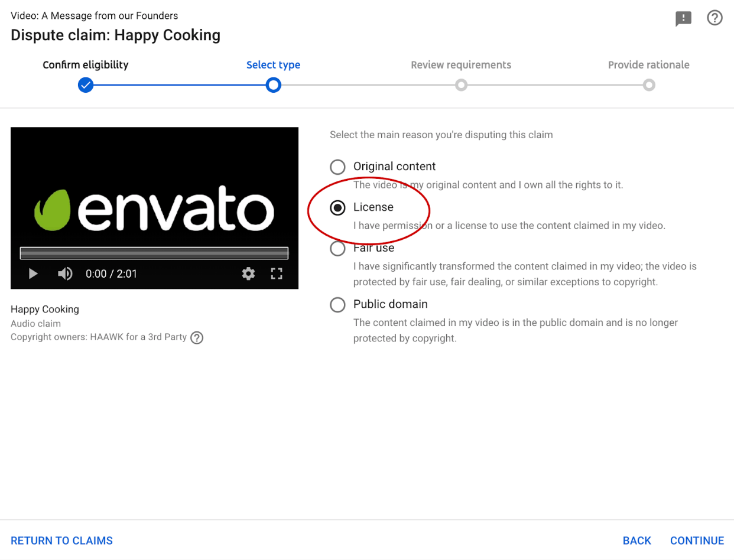Screen dimensions: 734x560
Task: Enter fullscreen mode on the player
Action: [276, 274]
